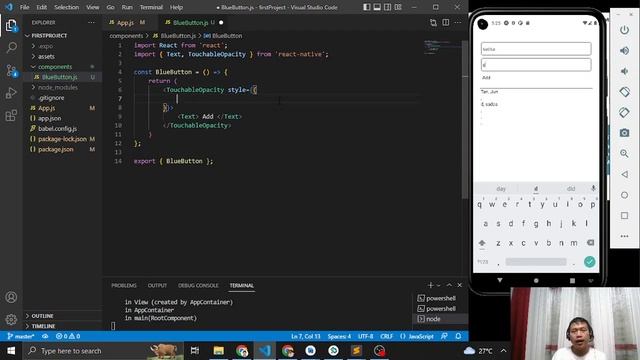640x360 pixels.
Task: Click the emulator overview square button
Action: [624, 216]
